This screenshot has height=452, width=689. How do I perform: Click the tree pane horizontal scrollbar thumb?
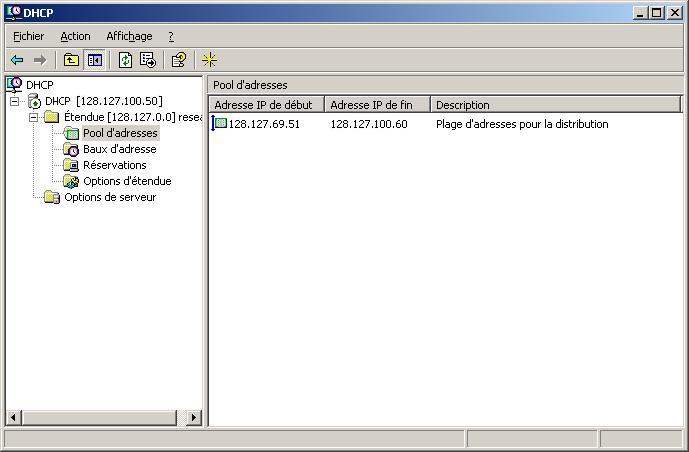coord(99,417)
